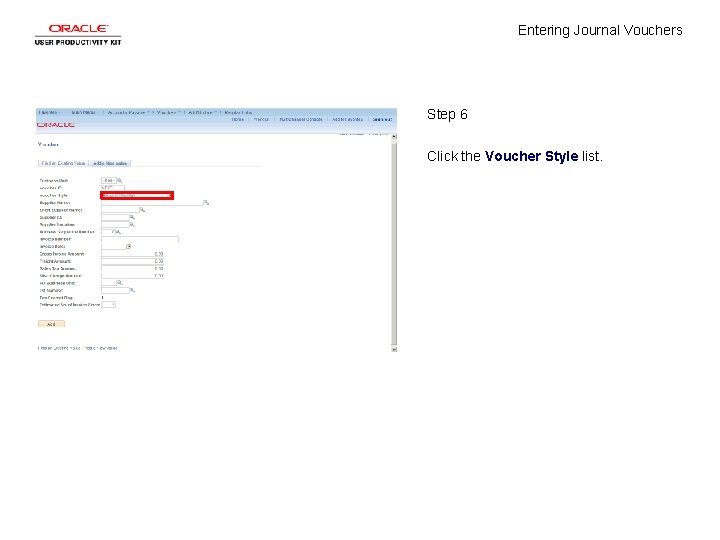This screenshot has height=540, width=720.
Task: Click Vouchers in the breadcrumb
Action: (x=168, y=112)
